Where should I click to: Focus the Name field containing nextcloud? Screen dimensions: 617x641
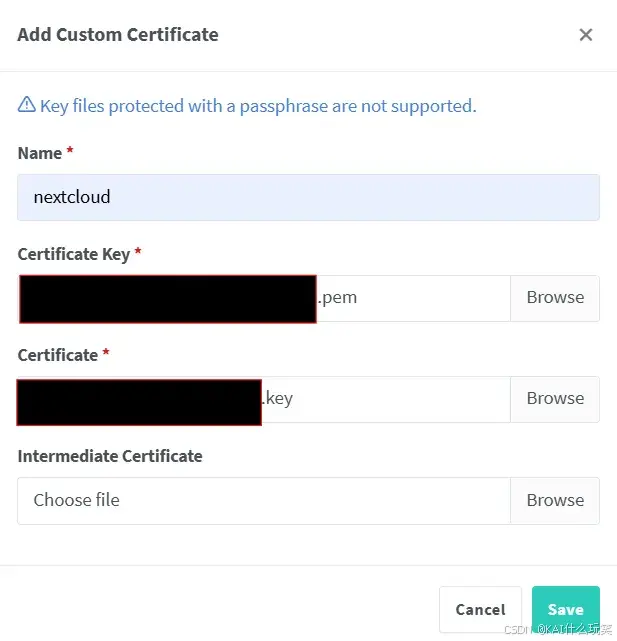308,197
